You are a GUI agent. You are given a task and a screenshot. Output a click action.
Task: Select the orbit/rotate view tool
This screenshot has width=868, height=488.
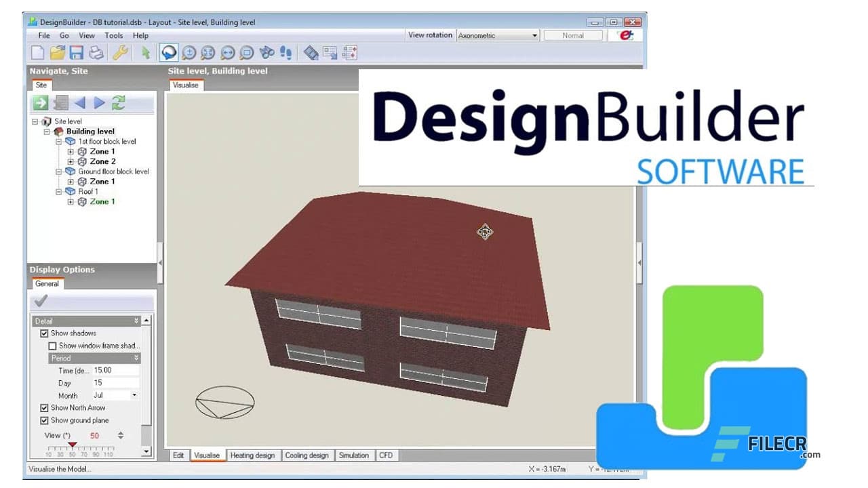point(168,52)
